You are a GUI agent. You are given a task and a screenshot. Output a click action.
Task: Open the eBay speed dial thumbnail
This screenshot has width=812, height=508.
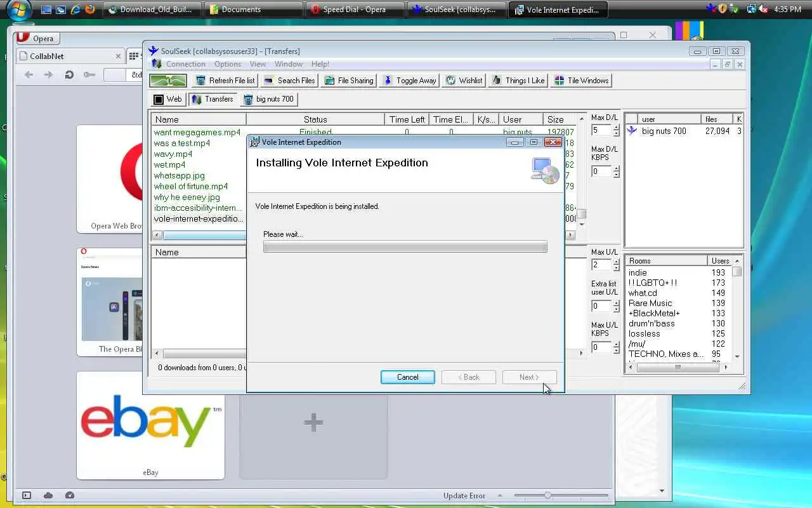pos(150,425)
